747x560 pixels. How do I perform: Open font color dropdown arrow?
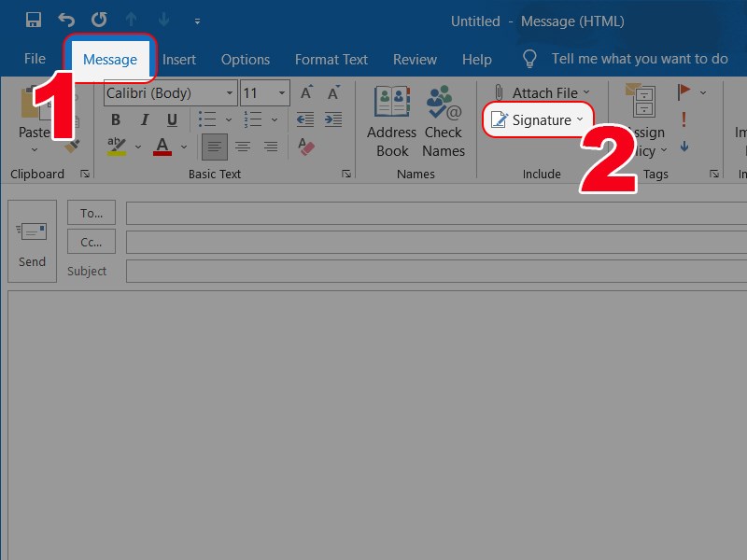tap(184, 147)
